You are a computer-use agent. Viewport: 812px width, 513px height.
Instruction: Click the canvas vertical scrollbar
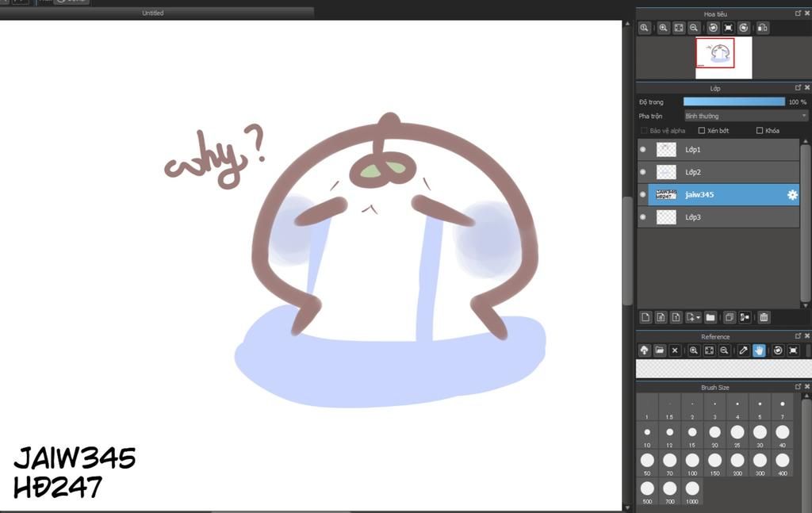[627, 251]
